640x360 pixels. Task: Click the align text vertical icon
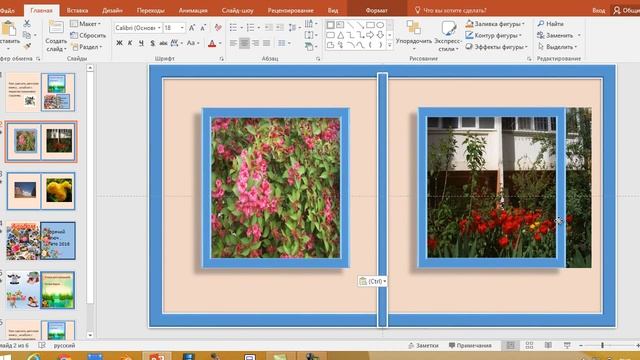pos(309,35)
